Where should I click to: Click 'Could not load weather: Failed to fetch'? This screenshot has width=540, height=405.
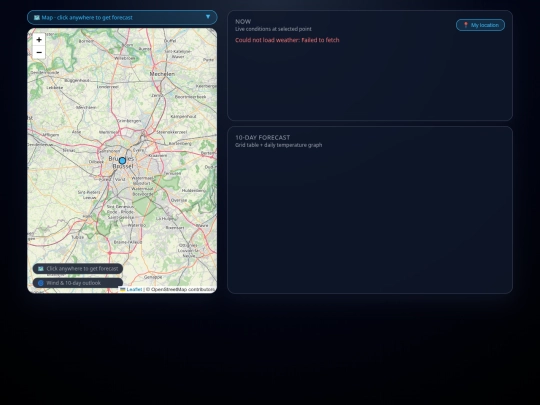287,40
